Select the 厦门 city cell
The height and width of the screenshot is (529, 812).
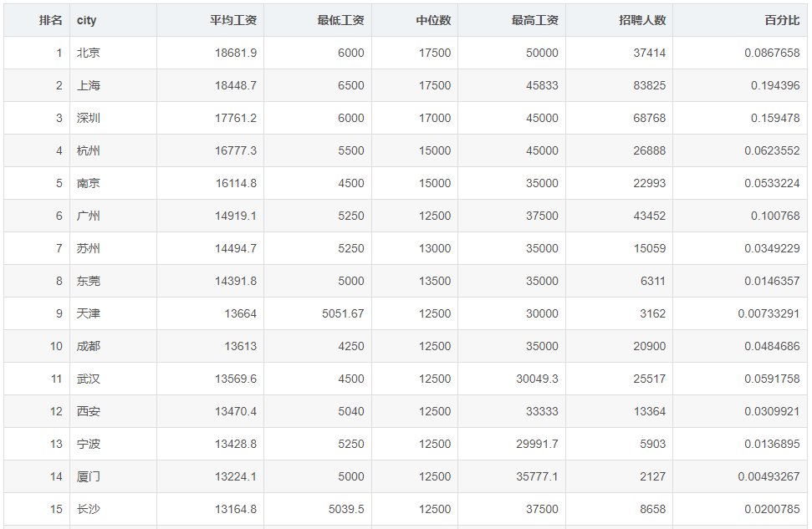tap(114, 476)
